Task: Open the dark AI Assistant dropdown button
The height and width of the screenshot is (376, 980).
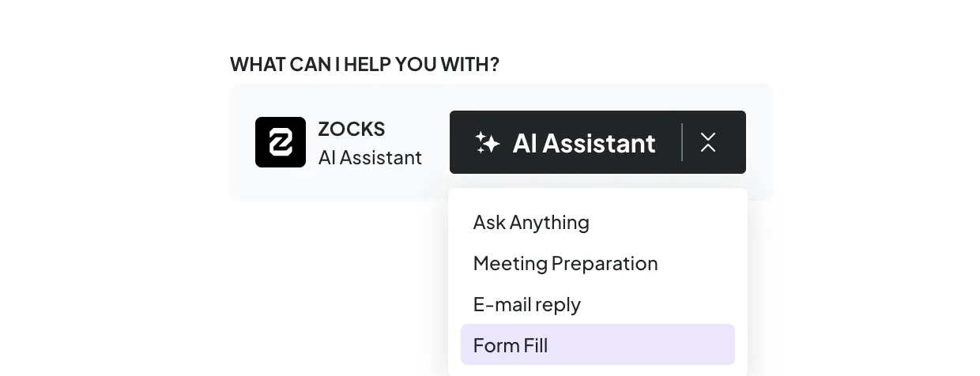Action: pyautogui.click(x=597, y=142)
